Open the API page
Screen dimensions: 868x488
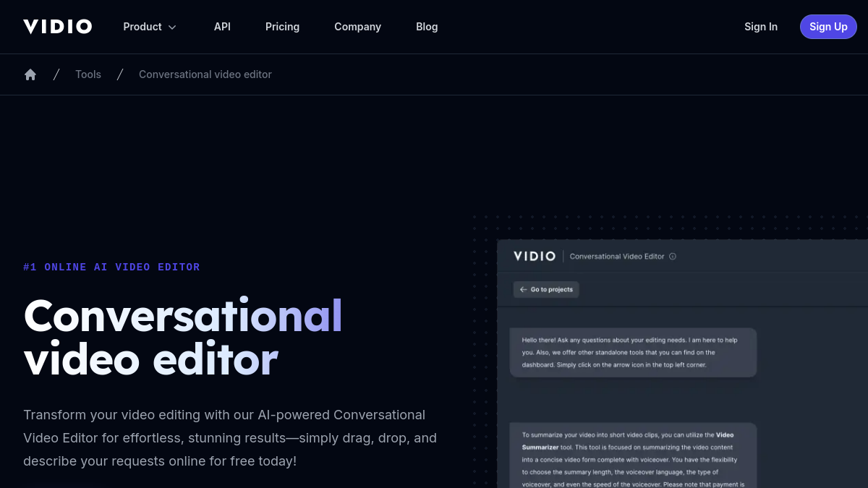222,27
